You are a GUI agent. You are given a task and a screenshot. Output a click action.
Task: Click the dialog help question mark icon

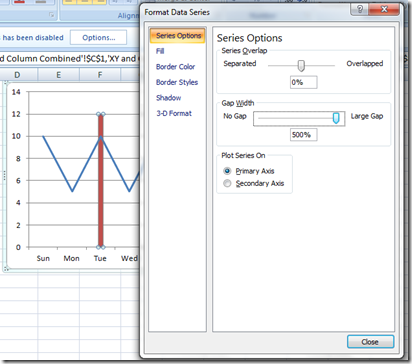tap(359, 9)
